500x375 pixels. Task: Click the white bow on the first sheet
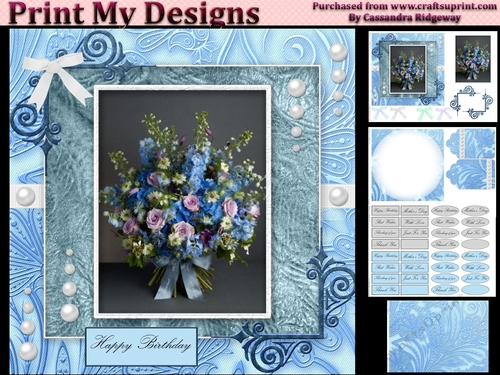pos(398,113)
